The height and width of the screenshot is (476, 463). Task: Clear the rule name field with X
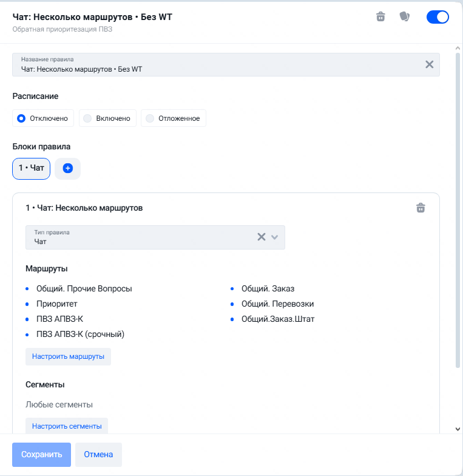(429, 64)
